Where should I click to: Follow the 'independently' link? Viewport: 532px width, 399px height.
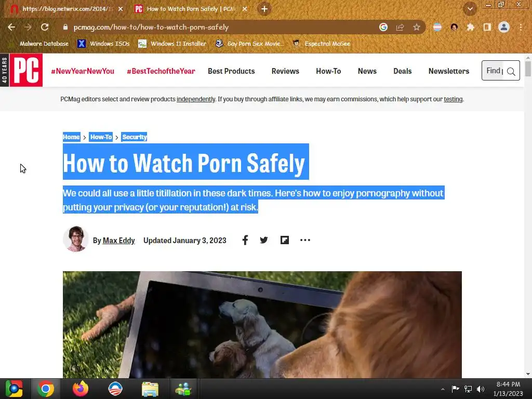(196, 99)
